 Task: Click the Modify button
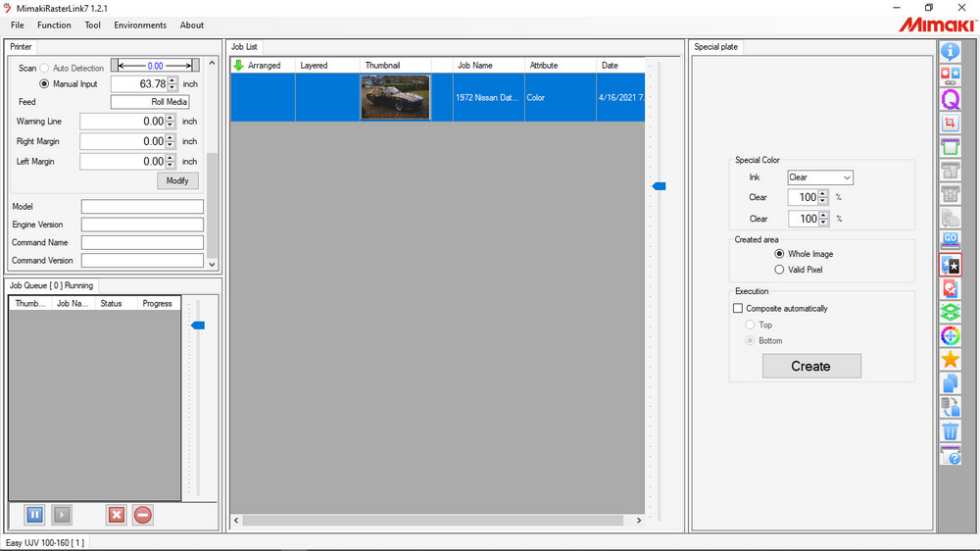point(177,181)
